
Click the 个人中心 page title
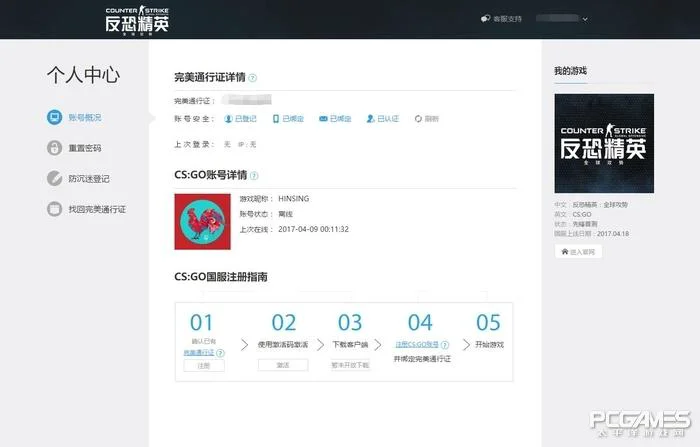pyautogui.click(x=83, y=75)
